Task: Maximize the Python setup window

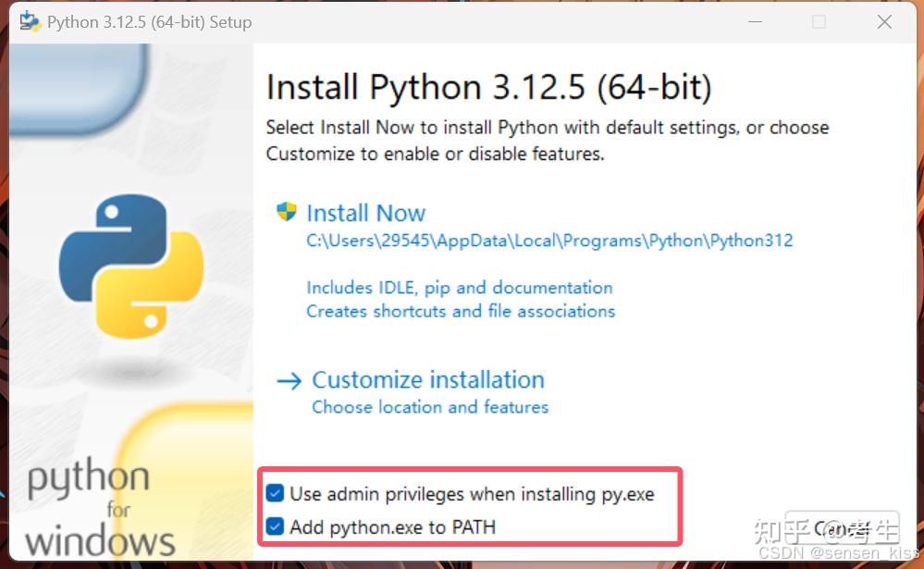Action: point(819,21)
